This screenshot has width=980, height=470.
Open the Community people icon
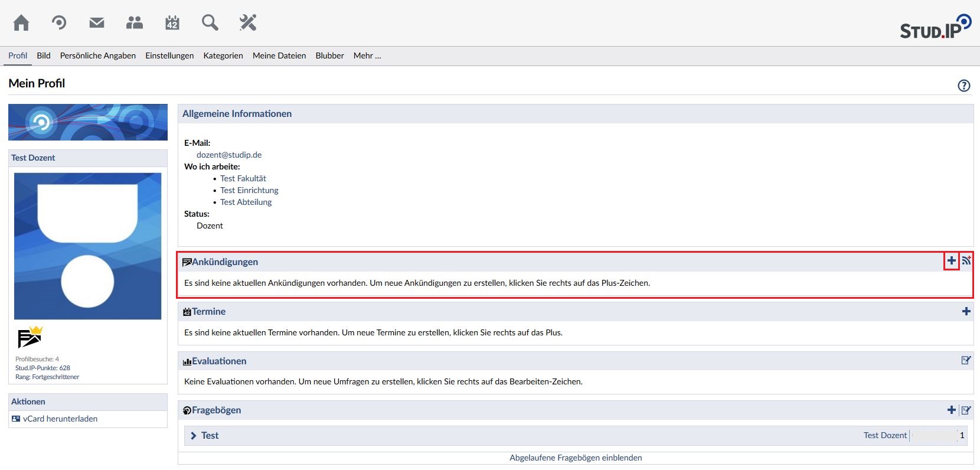point(135,23)
